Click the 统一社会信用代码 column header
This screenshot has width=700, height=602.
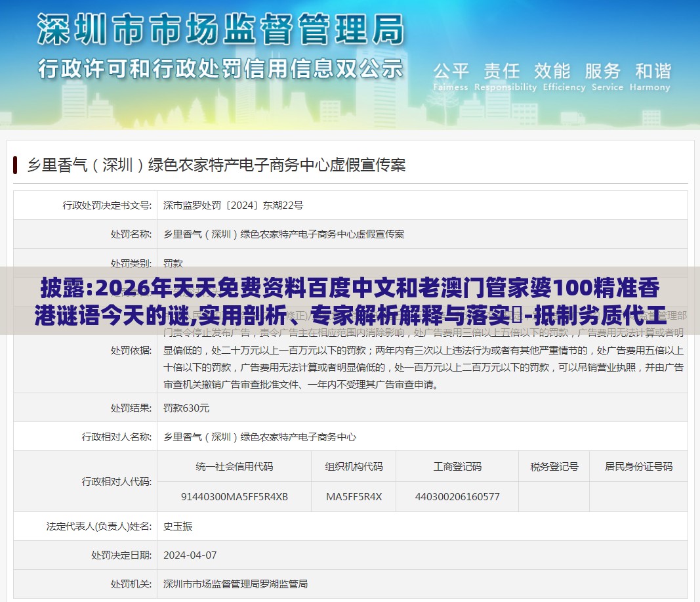point(234,467)
